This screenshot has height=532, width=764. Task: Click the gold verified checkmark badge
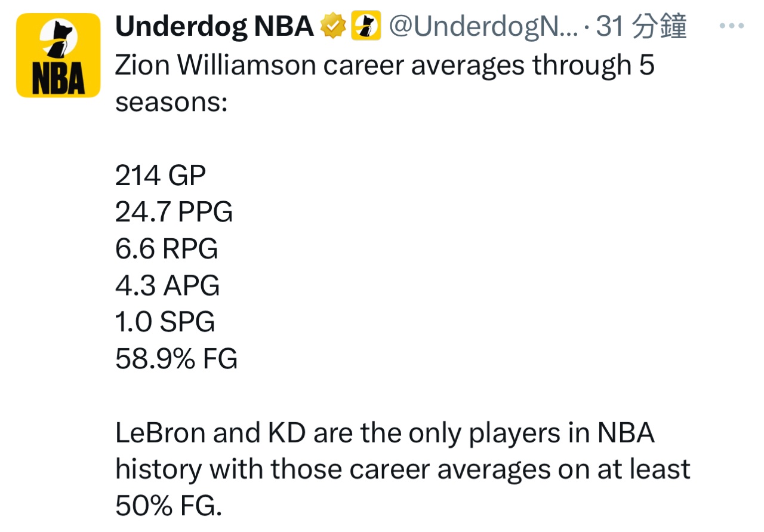coord(334,27)
